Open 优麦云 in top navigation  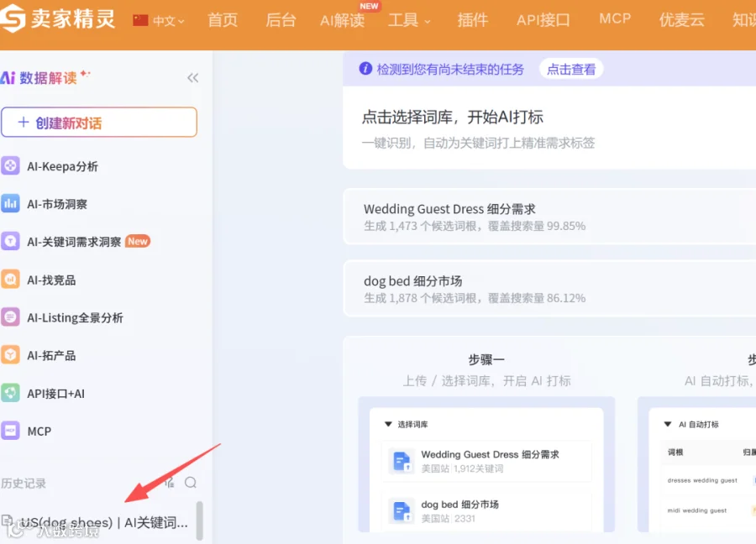click(x=682, y=20)
